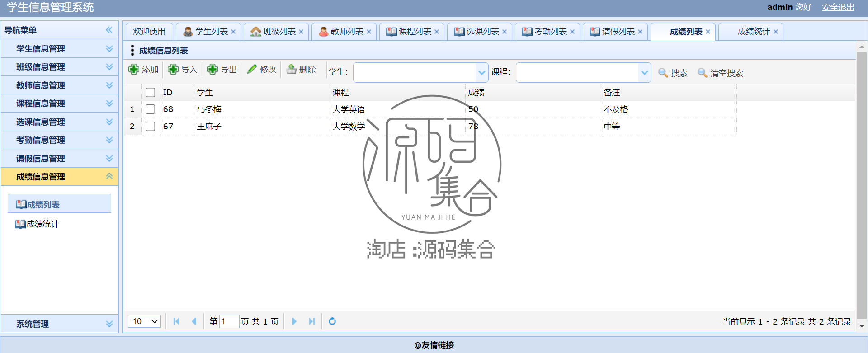Viewport: 868px width, 353px height.
Task: Toggle the select-all header checkbox
Action: pos(151,93)
